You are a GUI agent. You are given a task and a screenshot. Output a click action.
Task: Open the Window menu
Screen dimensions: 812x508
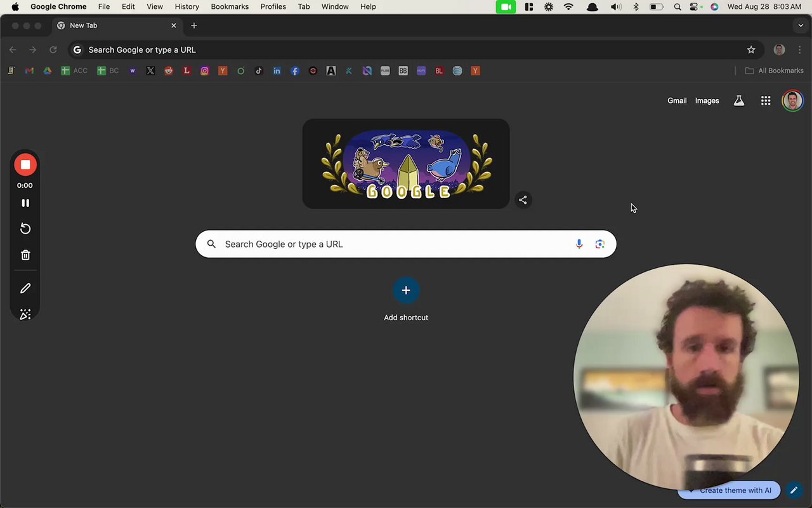[335, 6]
